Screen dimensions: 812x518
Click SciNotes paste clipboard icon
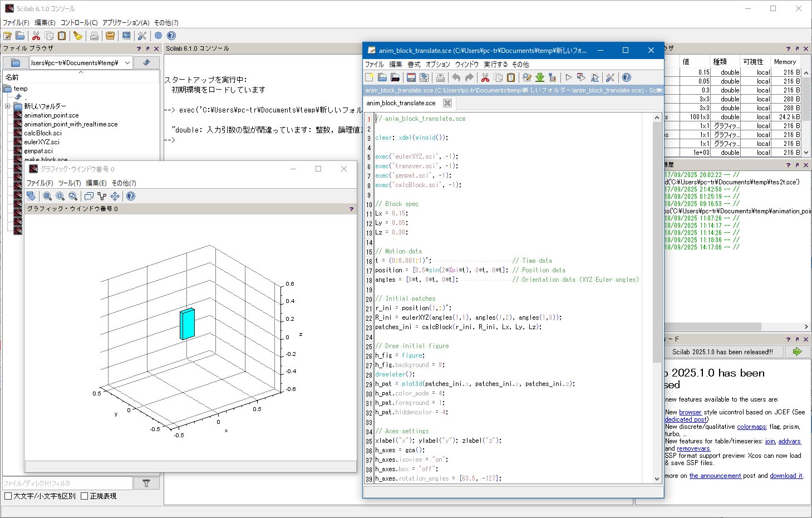[511, 77]
